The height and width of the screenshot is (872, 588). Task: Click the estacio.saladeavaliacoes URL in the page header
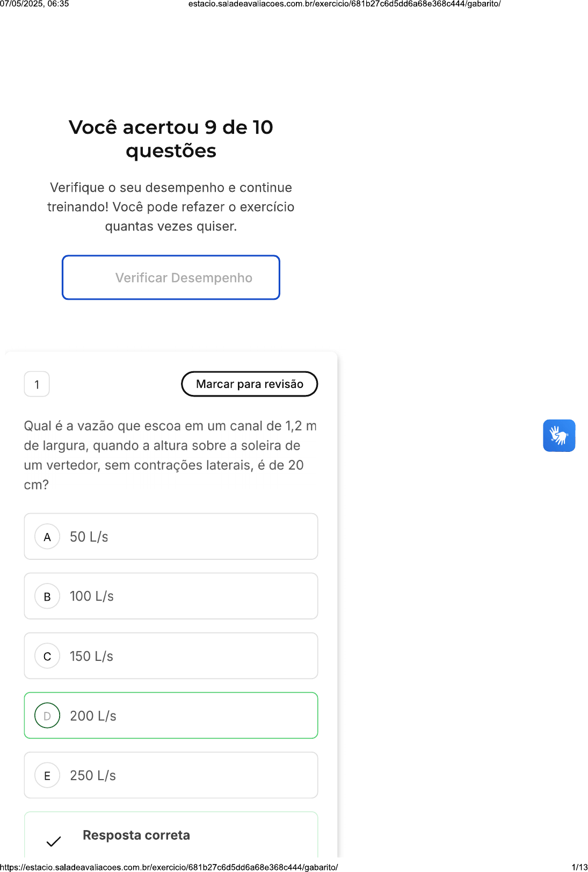pos(344,4)
